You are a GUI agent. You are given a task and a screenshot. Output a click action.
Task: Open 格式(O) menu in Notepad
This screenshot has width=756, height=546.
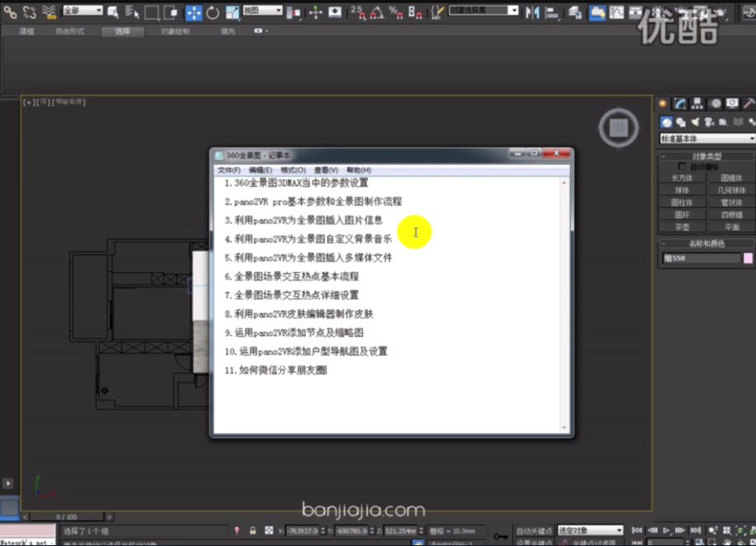click(293, 170)
